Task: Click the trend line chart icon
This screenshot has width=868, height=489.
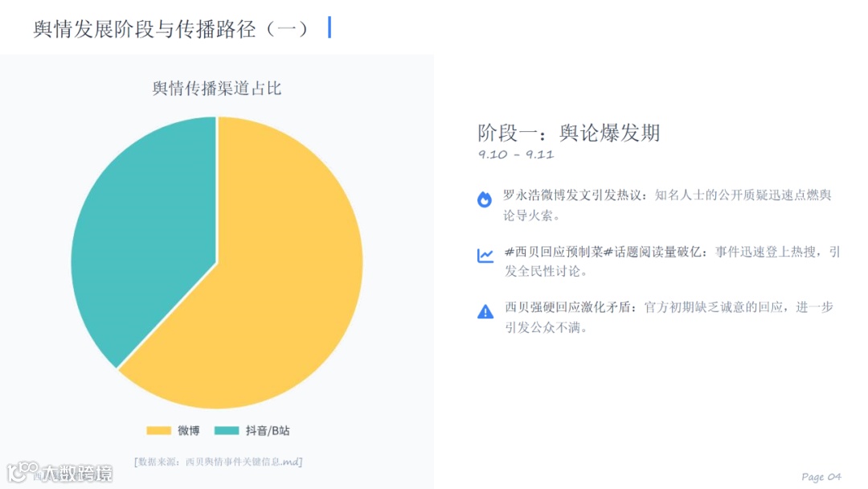Action: 485,256
